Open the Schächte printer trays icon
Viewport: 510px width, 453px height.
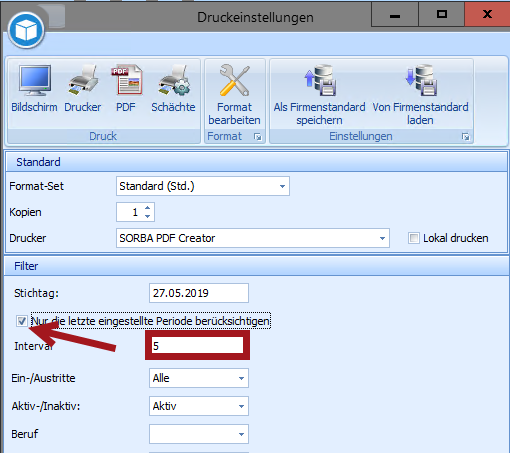(x=174, y=80)
